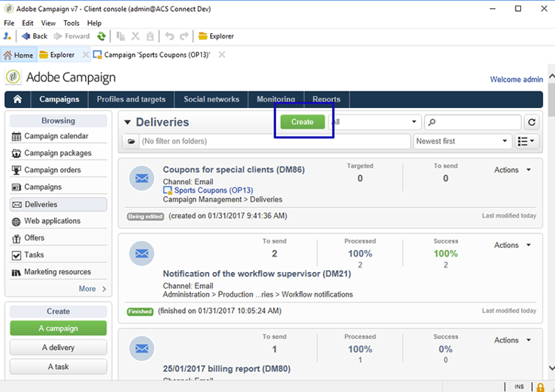This screenshot has width=555, height=392.
Task: Click the A delivery create button
Action: click(x=58, y=348)
